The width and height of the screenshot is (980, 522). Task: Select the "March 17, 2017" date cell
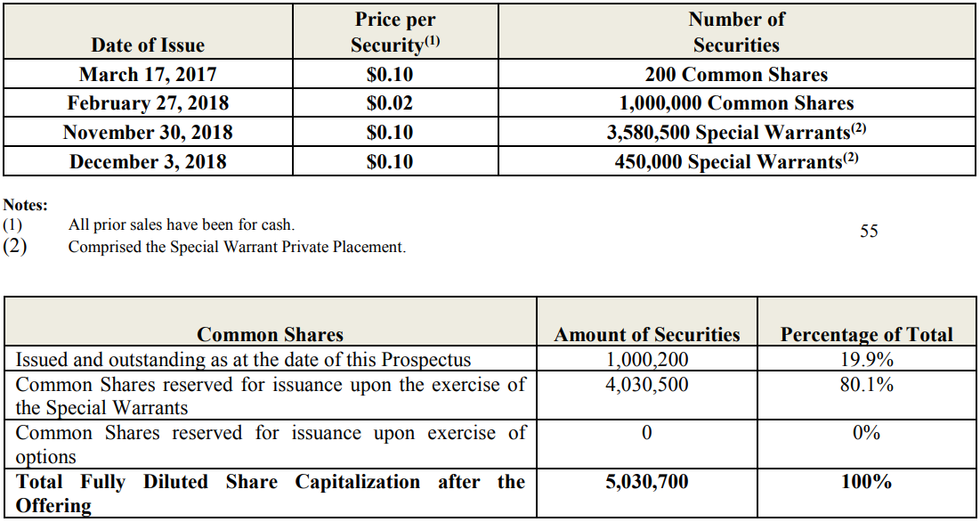pyautogui.click(x=148, y=75)
